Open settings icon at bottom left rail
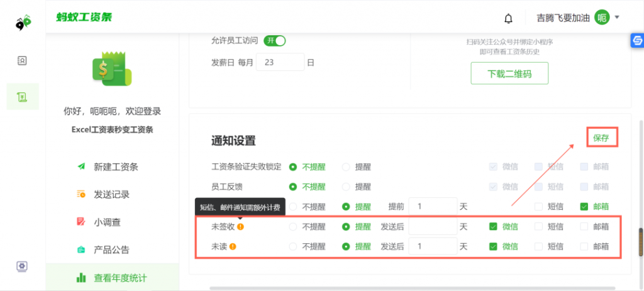This screenshot has height=291, width=644. 22,266
